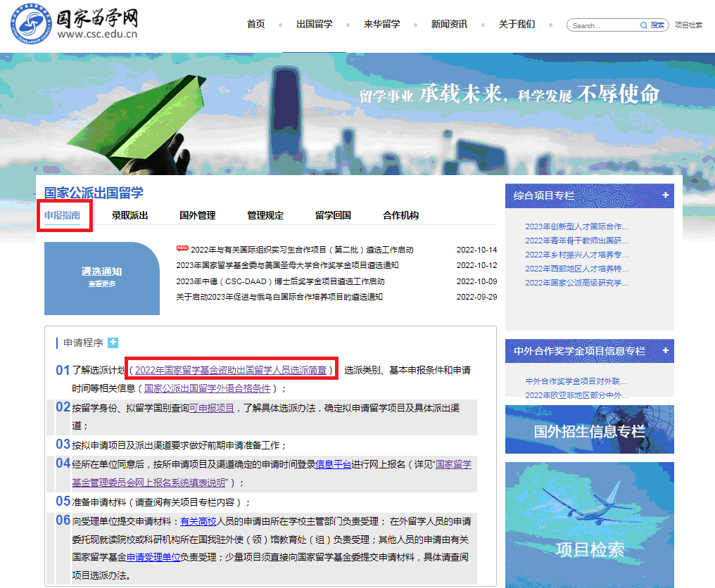715x588 pixels.
Task: Open the 项目检索 airplane banner
Action: tap(589, 524)
